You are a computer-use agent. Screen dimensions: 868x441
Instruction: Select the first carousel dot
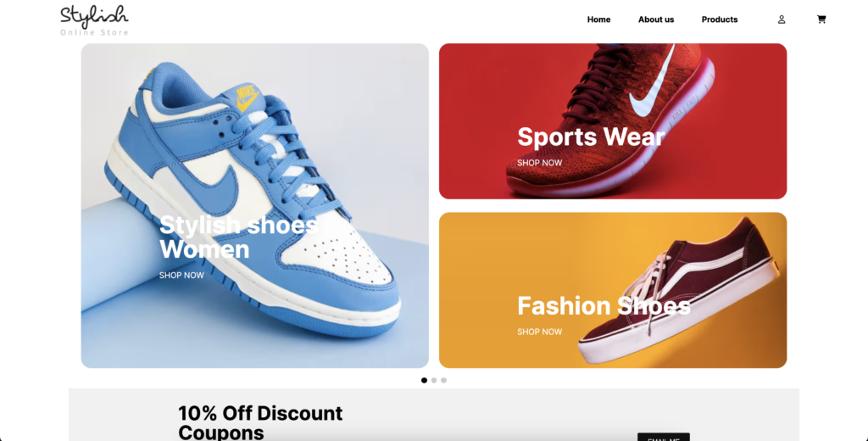pos(424,380)
